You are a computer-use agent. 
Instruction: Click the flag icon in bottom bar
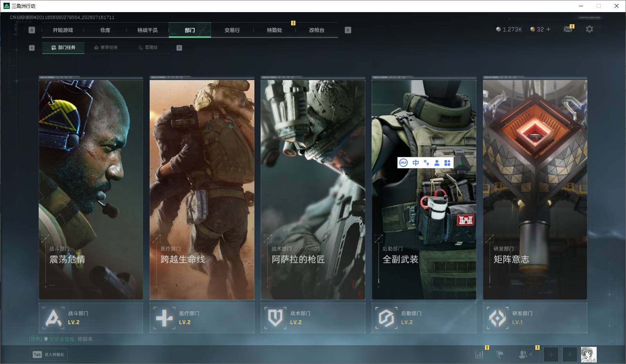tap(499, 354)
